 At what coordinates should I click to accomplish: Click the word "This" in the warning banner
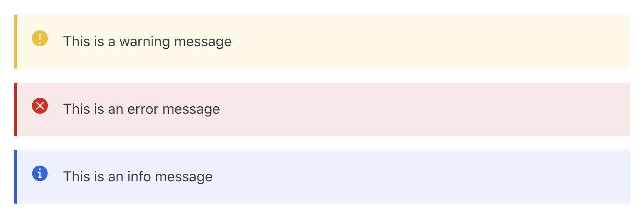[77, 42]
